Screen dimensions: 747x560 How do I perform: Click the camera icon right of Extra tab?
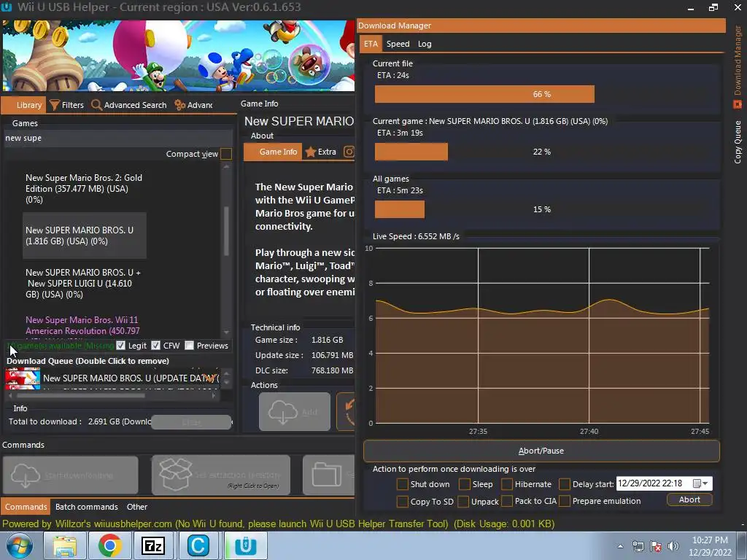pos(349,152)
